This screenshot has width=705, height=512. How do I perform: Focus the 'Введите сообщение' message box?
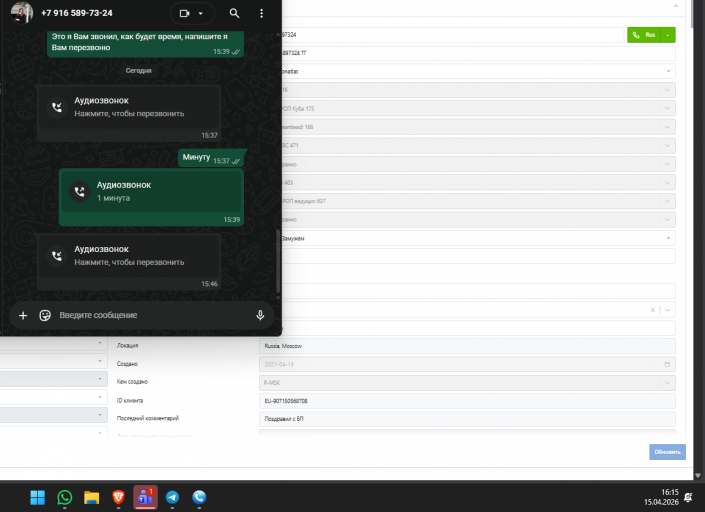[153, 315]
